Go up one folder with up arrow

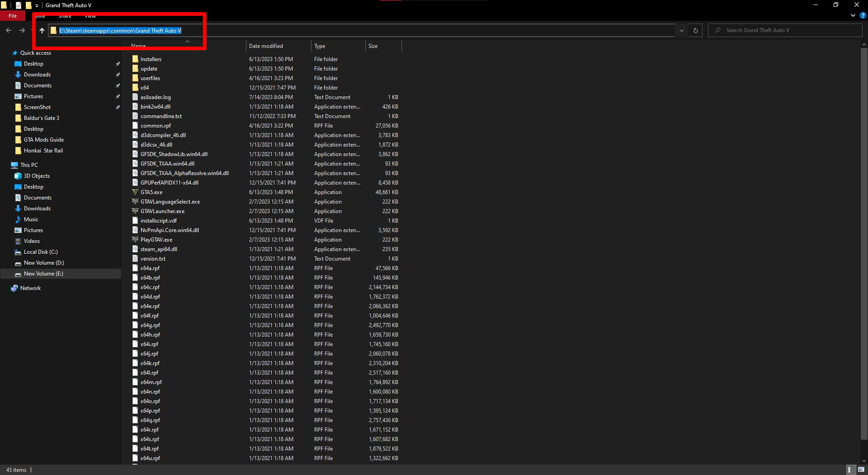click(42, 30)
